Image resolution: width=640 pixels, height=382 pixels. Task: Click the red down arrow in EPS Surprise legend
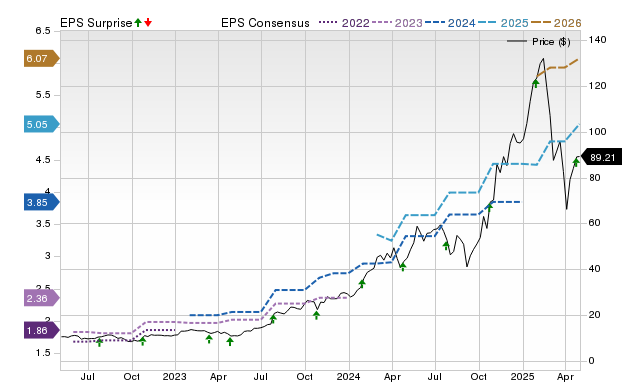tap(148, 22)
